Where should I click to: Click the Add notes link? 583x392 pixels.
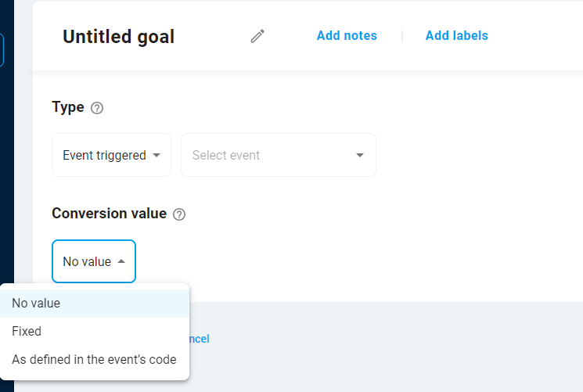pyautogui.click(x=347, y=36)
